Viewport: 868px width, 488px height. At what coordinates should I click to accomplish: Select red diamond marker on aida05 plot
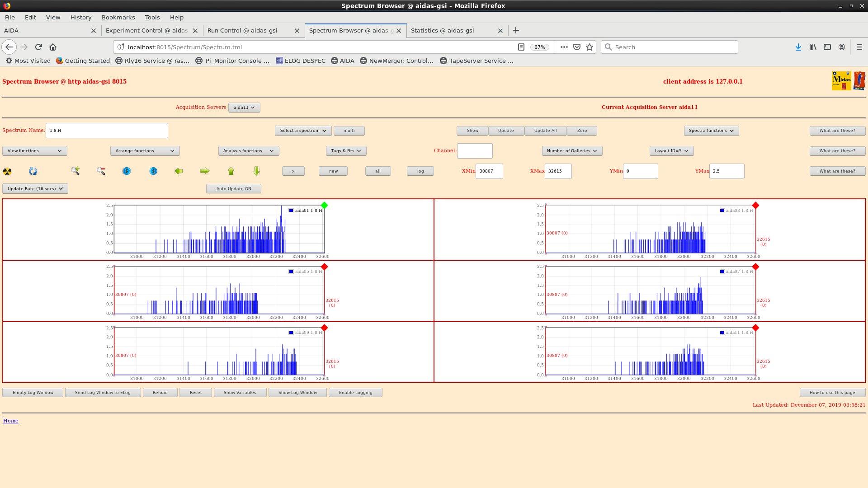pyautogui.click(x=324, y=267)
